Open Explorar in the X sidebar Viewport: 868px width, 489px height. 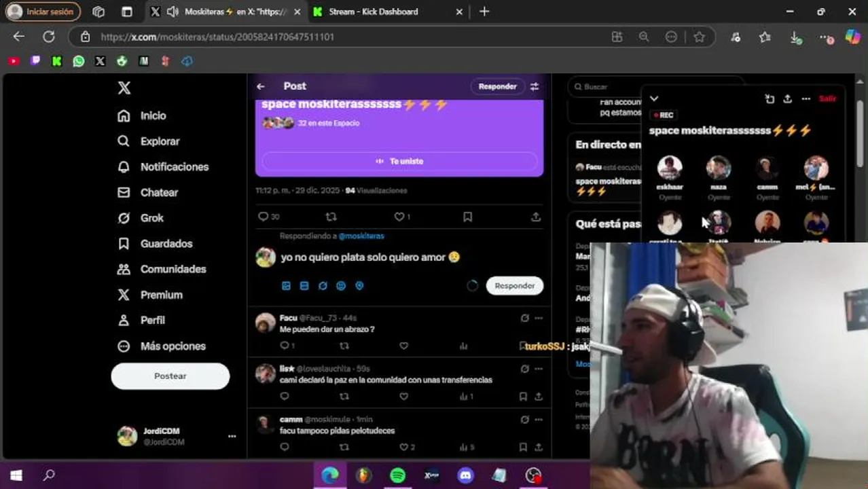click(149, 141)
